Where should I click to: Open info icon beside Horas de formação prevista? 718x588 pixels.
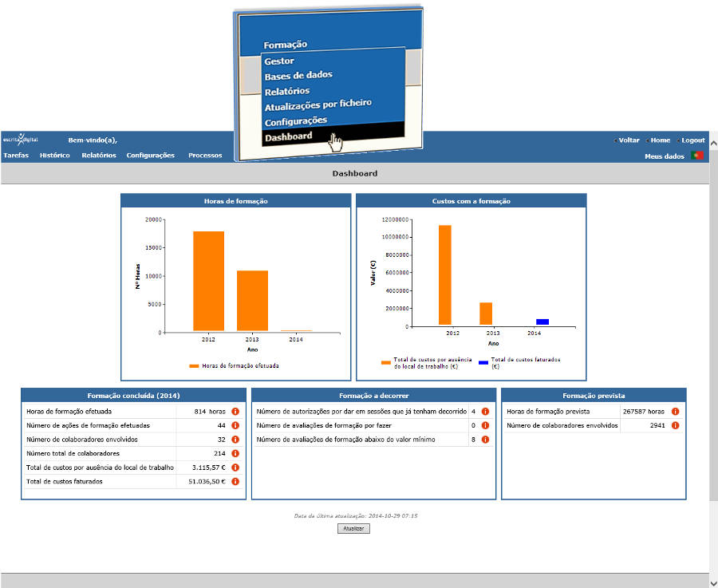(675, 412)
